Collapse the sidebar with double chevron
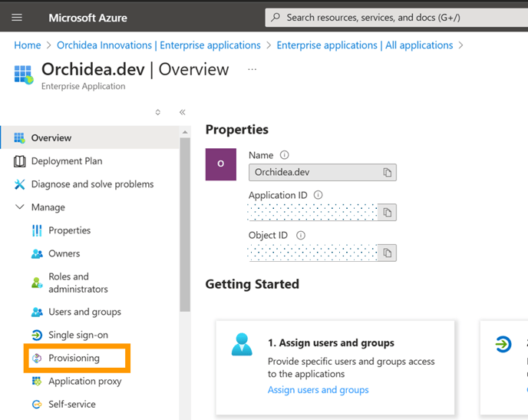This screenshot has height=420, width=528. point(182,112)
